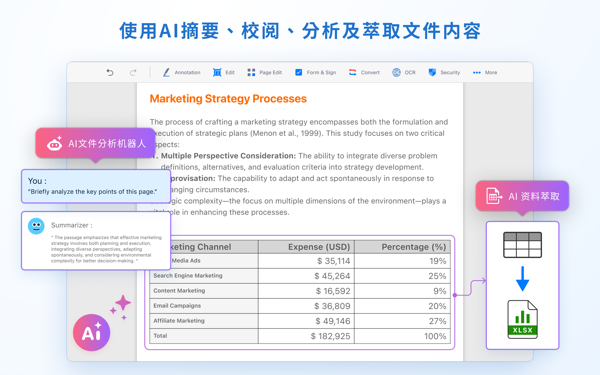The image size is (600, 375).
Task: Click the AI 资料萃取 label
Action: (x=522, y=196)
